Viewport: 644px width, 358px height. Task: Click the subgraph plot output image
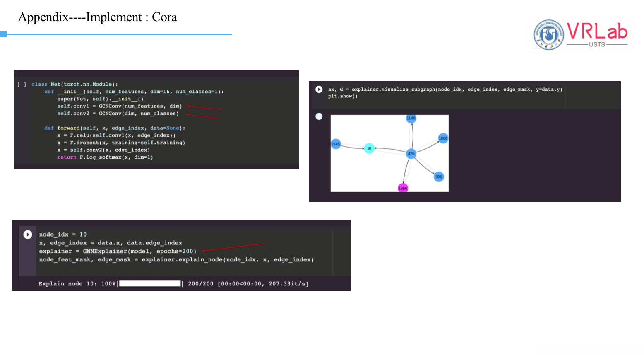point(389,153)
